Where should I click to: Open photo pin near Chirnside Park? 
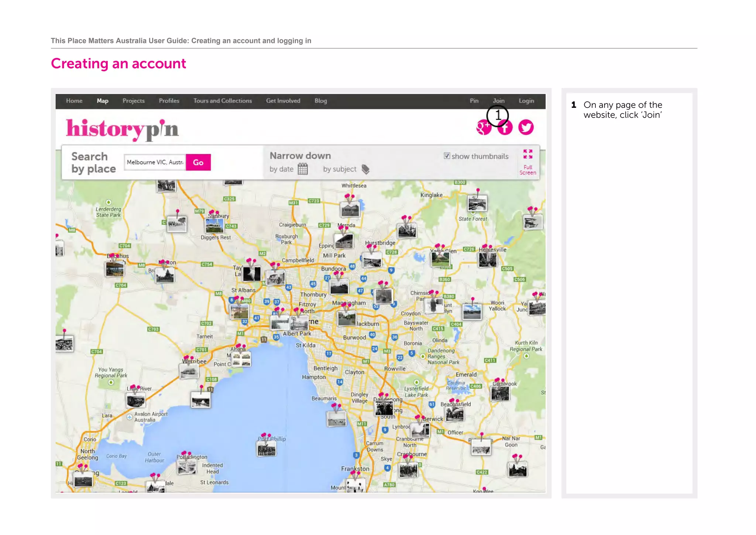[x=434, y=306]
